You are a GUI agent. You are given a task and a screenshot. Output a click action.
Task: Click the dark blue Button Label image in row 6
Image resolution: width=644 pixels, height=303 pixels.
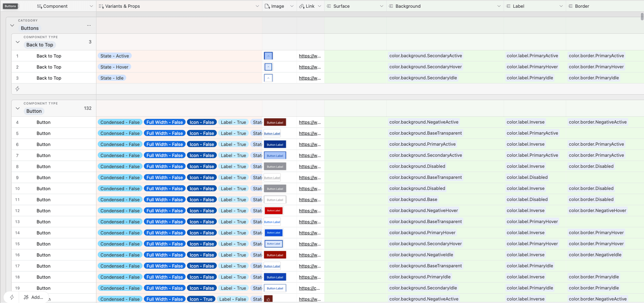pyautogui.click(x=275, y=144)
